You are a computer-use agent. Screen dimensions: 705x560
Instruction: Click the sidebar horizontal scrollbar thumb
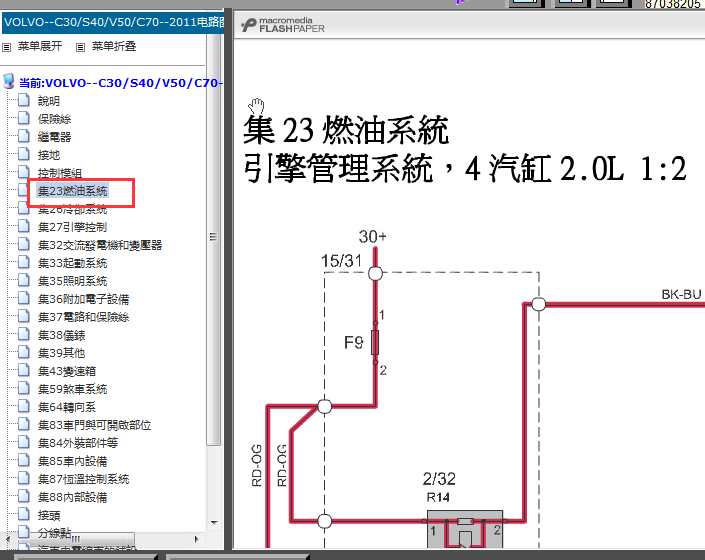pos(75,538)
